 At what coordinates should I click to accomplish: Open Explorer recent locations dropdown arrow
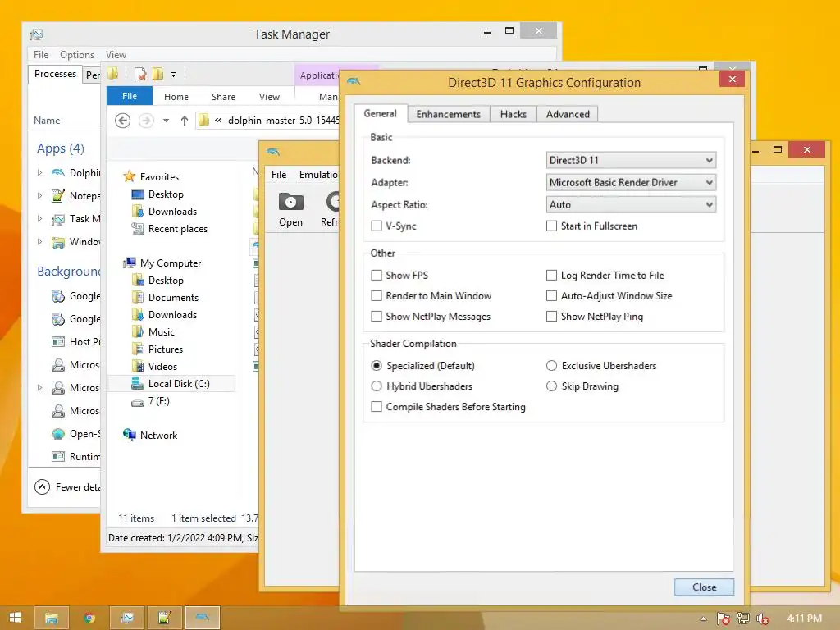point(166,121)
